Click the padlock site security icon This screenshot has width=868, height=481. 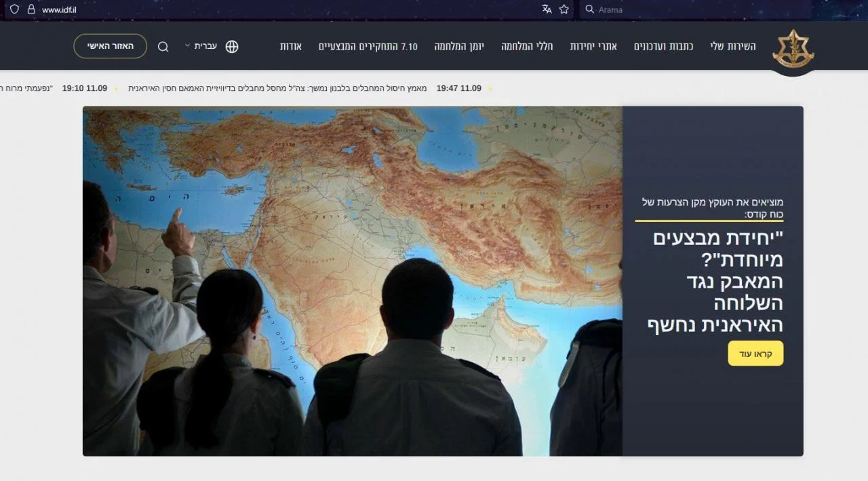pos(31,9)
